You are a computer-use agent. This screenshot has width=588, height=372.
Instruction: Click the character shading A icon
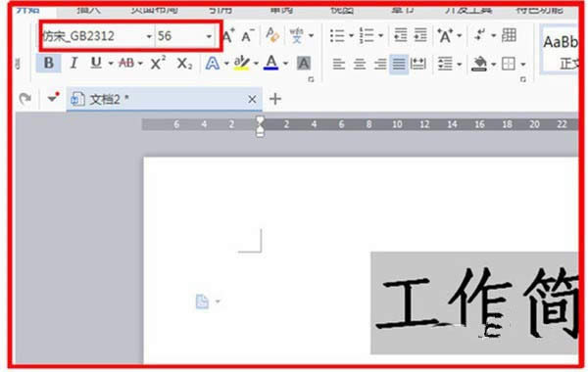coord(304,64)
